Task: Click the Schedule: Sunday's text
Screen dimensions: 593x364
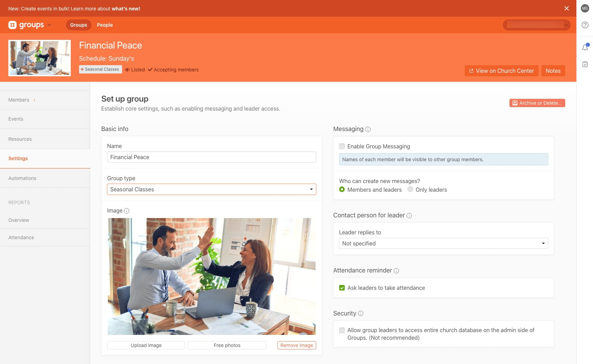Action: pos(106,59)
